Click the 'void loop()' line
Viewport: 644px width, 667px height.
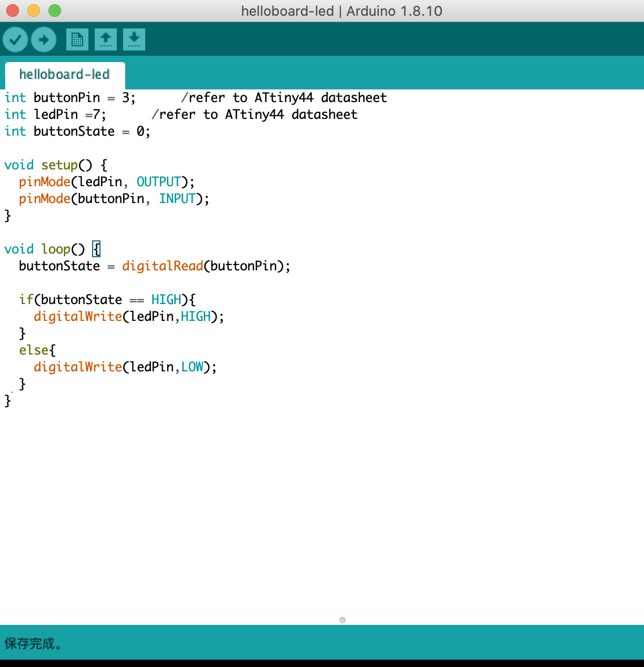[52, 249]
